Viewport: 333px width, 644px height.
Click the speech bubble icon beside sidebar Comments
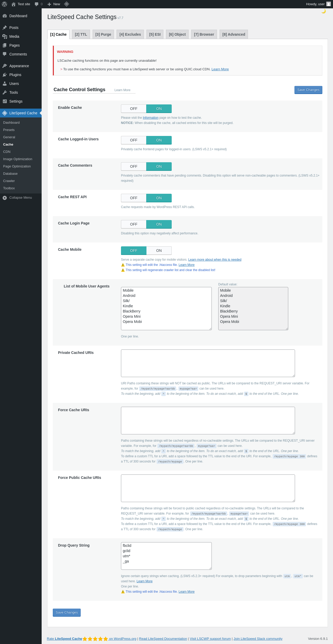click(x=5, y=54)
